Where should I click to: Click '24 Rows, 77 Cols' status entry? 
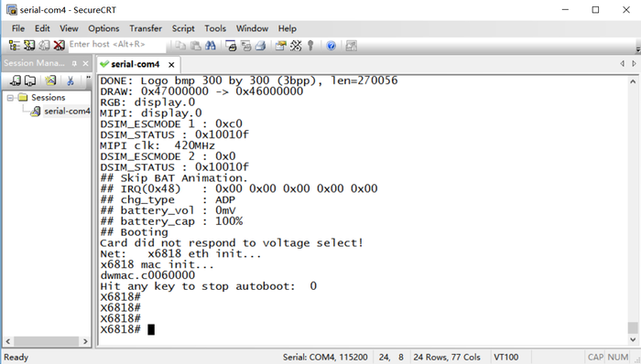447,357
